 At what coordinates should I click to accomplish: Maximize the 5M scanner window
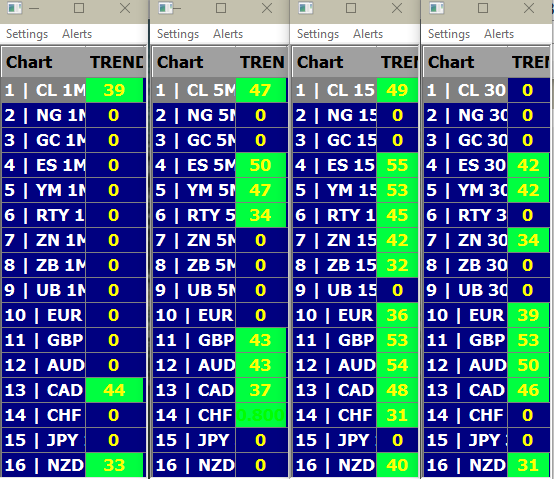[221, 8]
